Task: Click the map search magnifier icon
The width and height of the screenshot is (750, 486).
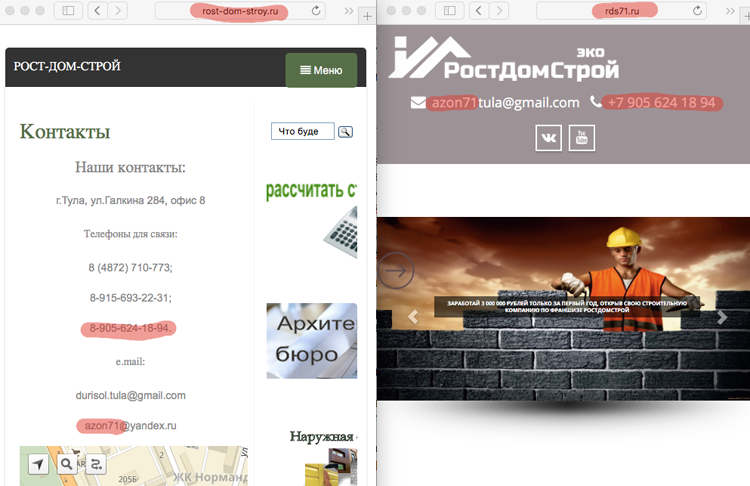Action: coord(67,464)
